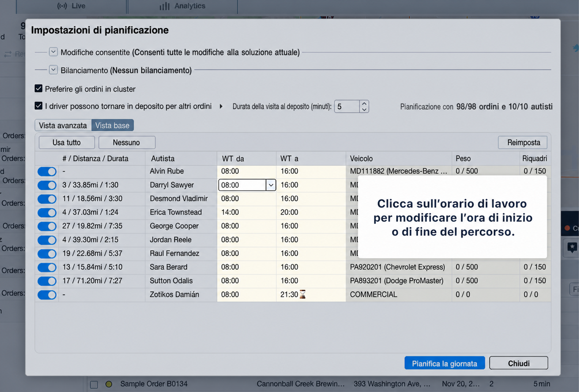Click the star chat icon in background window

[x=572, y=247]
